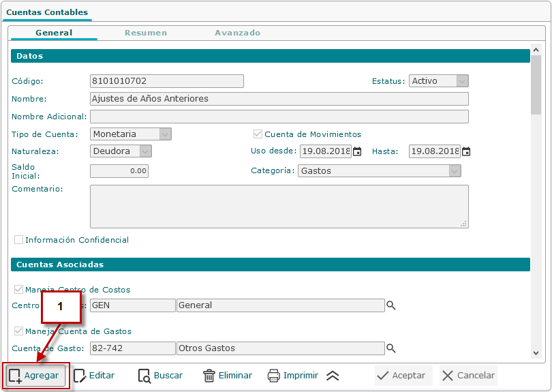Search Centro de Costos with magnifier icon
The image size is (552, 392).
point(391,305)
